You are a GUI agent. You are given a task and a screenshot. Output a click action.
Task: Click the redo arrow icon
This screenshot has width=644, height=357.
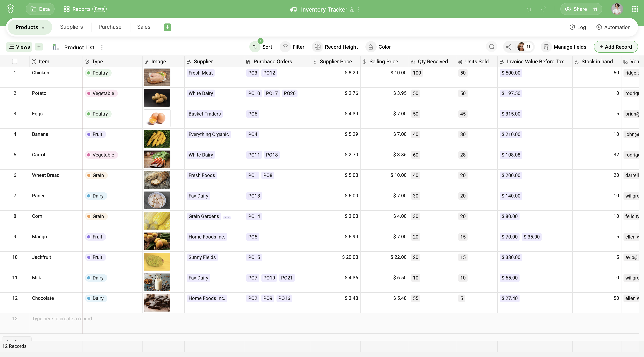coord(544,9)
